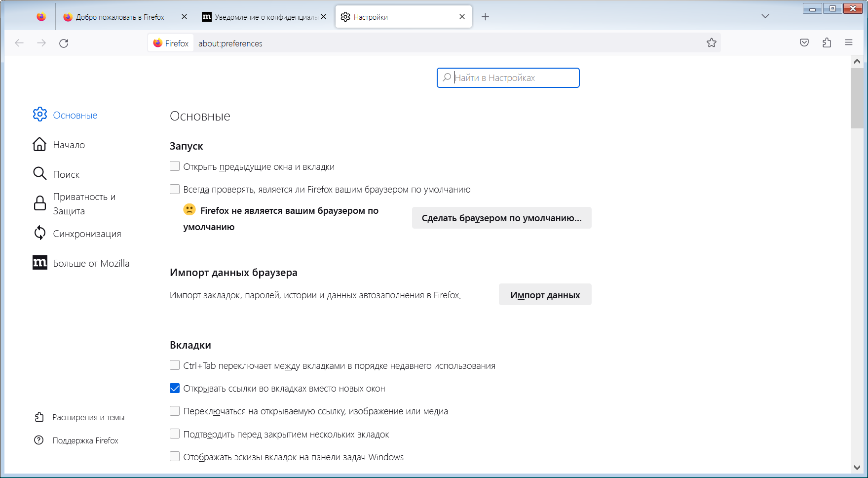
Task: Open 'Расширения и темы' link
Action: click(88, 418)
